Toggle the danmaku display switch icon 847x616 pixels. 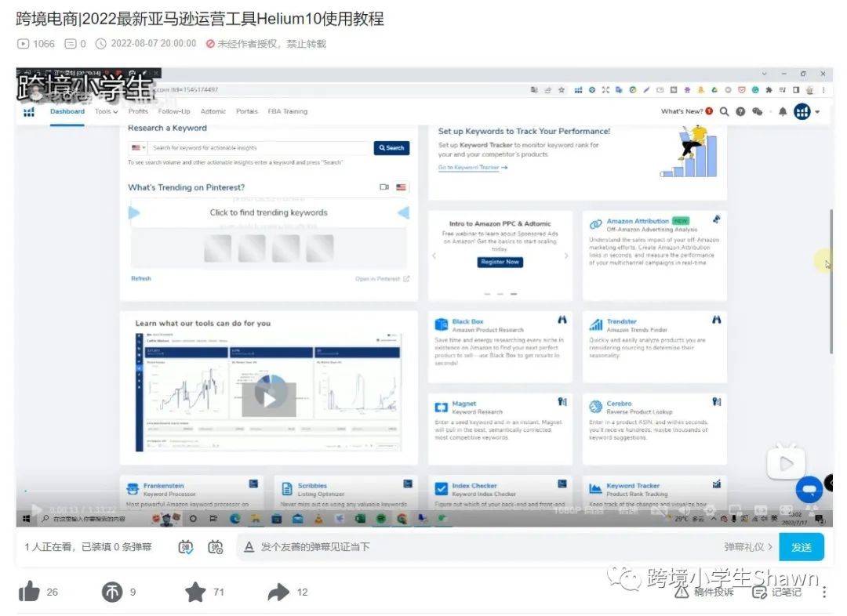click(x=186, y=547)
